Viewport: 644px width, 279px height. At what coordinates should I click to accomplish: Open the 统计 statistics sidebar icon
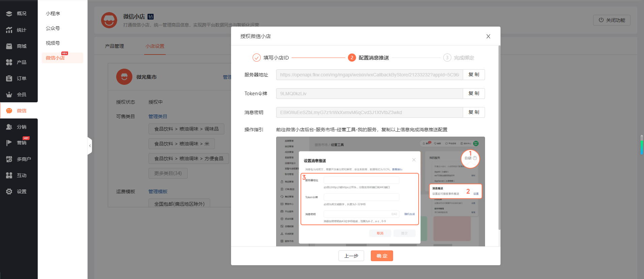[x=9, y=30]
